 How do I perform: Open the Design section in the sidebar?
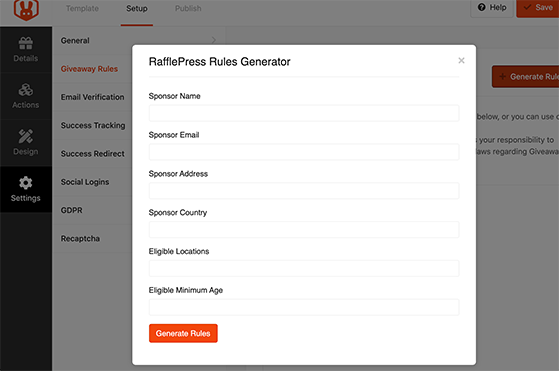(x=26, y=143)
